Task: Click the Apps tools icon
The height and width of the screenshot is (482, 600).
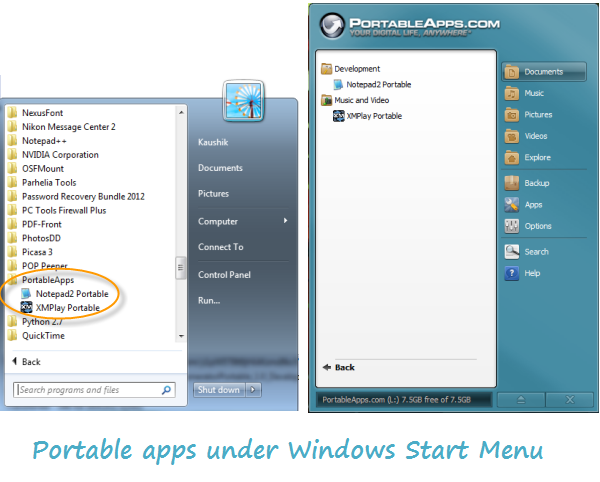Action: 512,205
